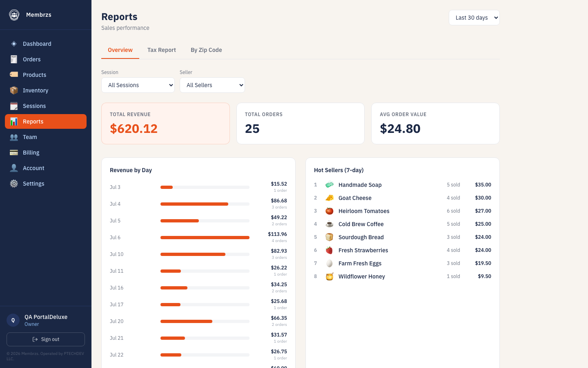This screenshot has height=368, width=588.
Task: Open Settings from the sidebar
Action: (46, 184)
